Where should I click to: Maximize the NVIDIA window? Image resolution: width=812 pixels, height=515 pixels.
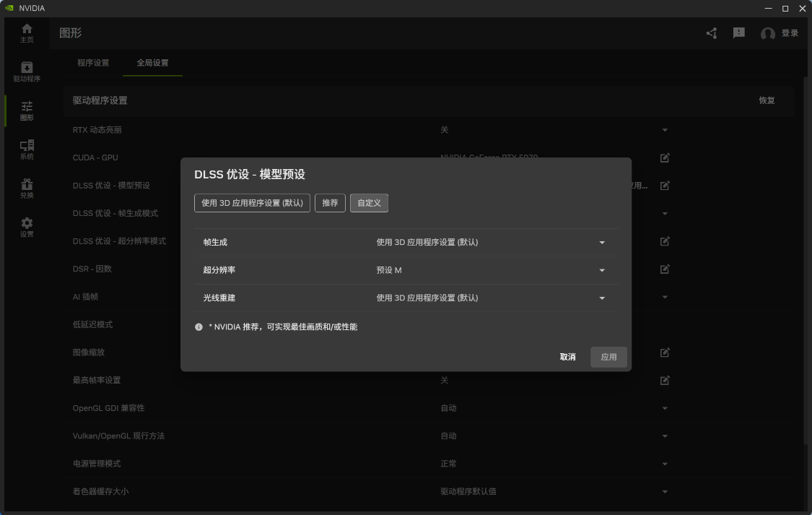point(785,8)
